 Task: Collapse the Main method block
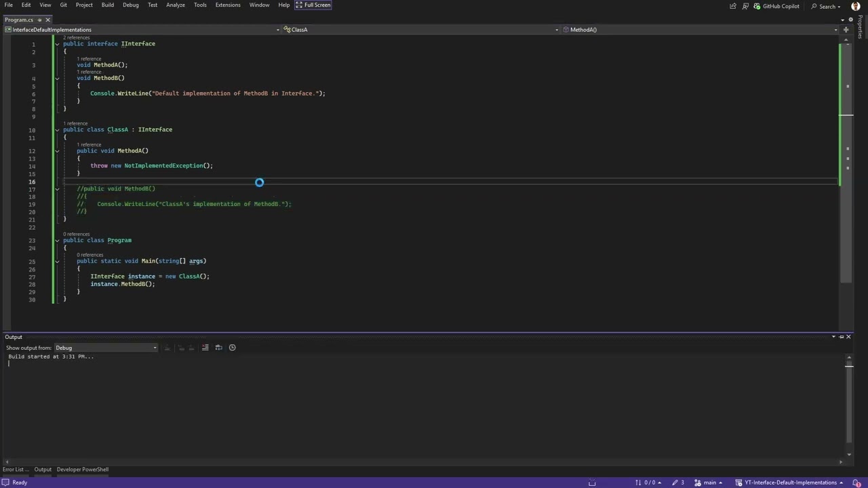pos(57,261)
